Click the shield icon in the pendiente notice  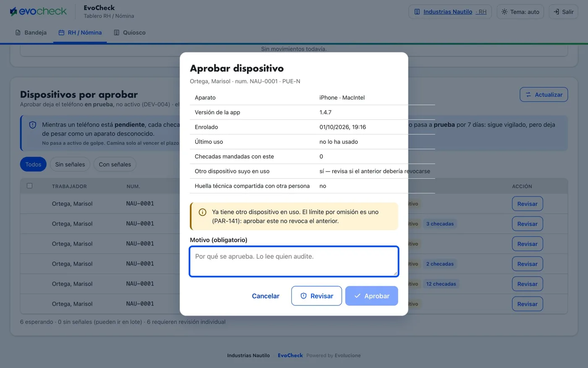click(x=33, y=125)
